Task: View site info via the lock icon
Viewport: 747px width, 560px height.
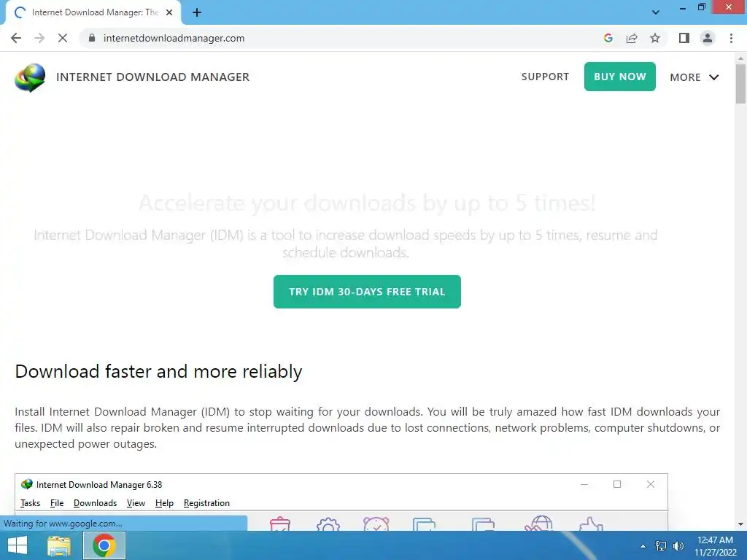Action: point(92,38)
